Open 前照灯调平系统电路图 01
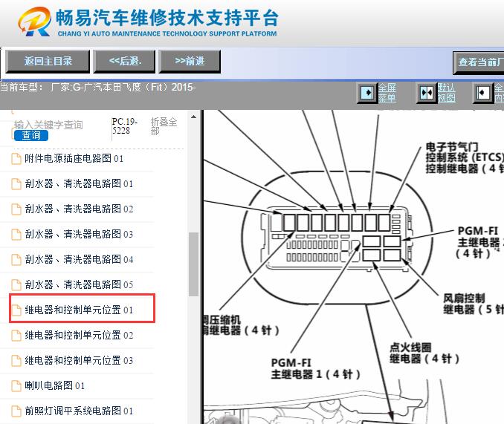Viewport: 504px width, 424px height. point(79,411)
